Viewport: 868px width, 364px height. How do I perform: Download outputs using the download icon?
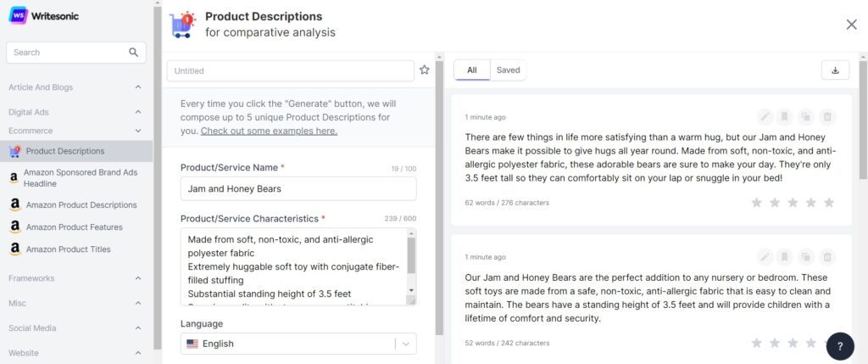[835, 70]
